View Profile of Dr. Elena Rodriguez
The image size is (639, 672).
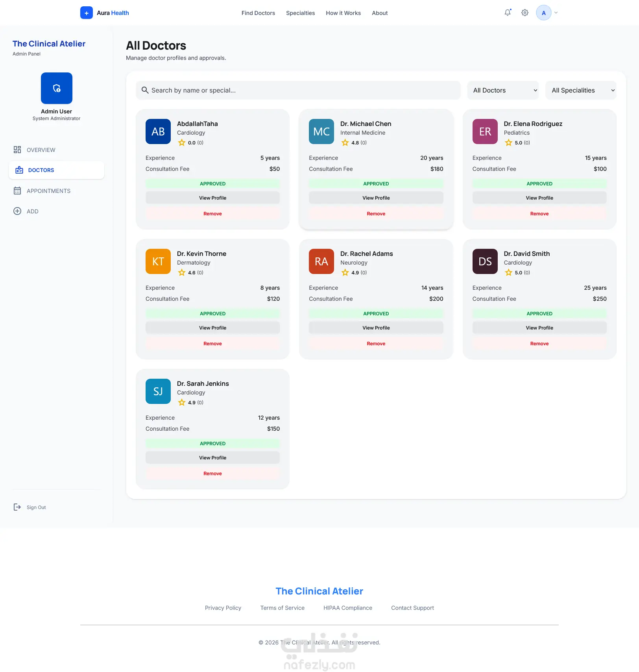tap(539, 198)
